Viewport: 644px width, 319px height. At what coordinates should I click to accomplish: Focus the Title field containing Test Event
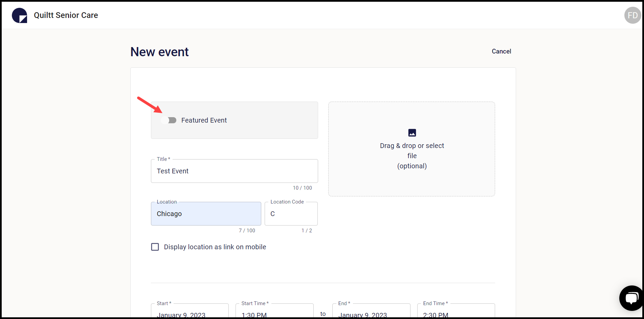[x=234, y=171]
